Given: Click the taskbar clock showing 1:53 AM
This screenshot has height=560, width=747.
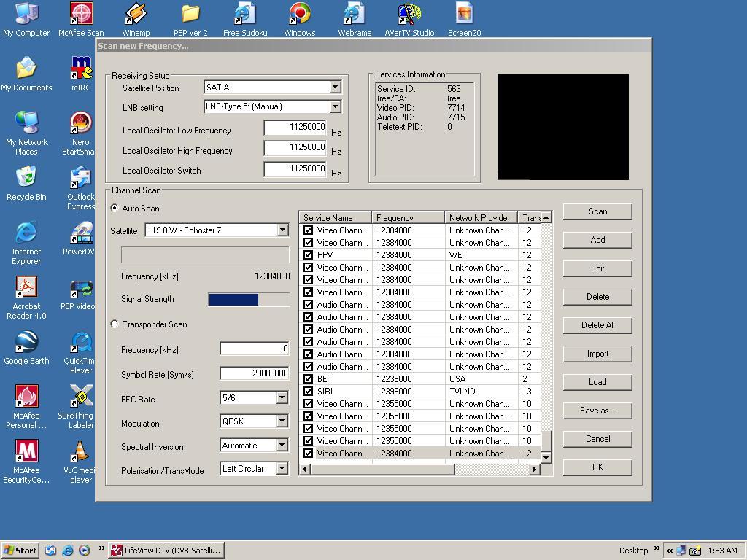Looking at the screenshot, I should 722,551.
